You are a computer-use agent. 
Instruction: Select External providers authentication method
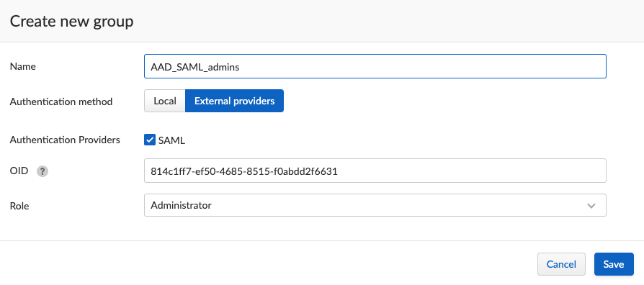[235, 101]
